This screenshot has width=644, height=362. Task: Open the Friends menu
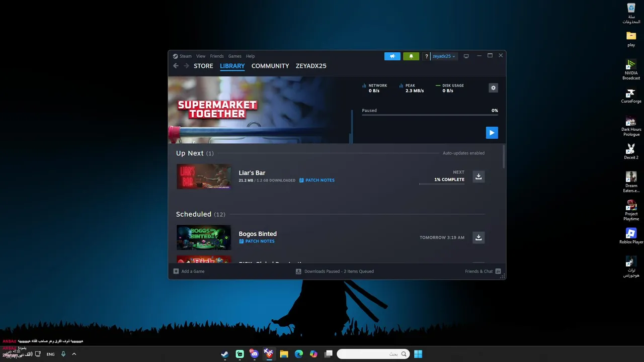pos(217,56)
